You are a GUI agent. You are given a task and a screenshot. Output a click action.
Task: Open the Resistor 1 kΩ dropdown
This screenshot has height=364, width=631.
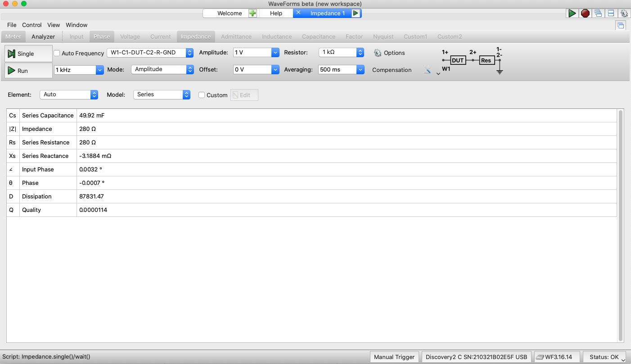coord(341,52)
